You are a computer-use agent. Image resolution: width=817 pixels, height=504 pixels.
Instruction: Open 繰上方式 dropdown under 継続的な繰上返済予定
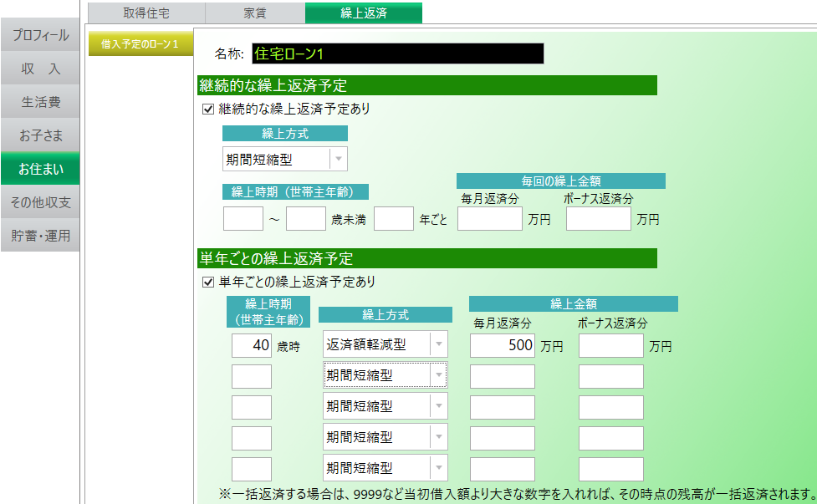[x=338, y=159]
